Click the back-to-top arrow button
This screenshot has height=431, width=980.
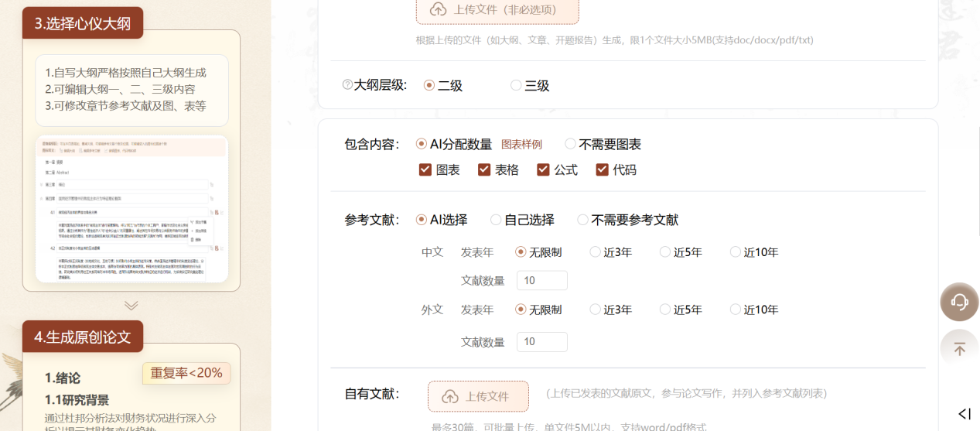(959, 348)
